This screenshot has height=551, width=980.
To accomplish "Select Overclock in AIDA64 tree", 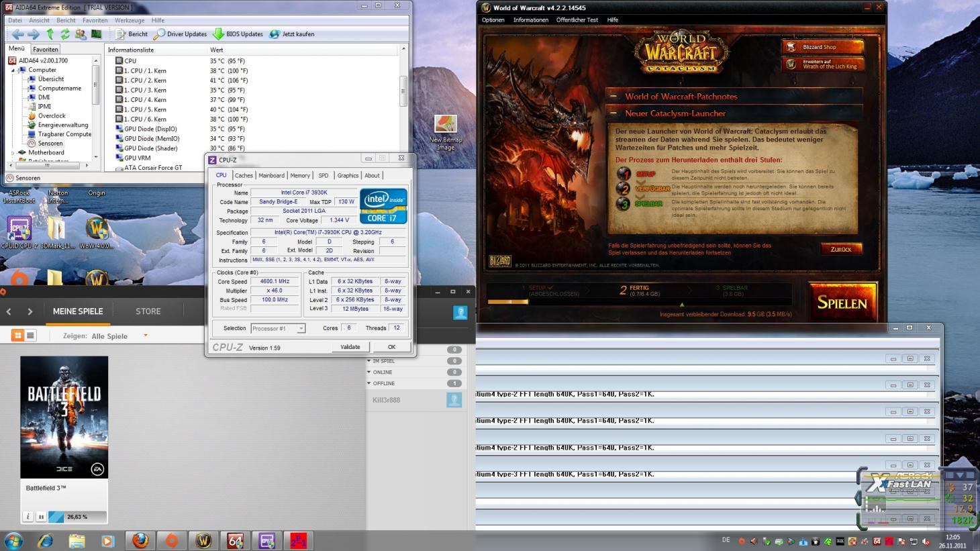I will (x=51, y=116).
